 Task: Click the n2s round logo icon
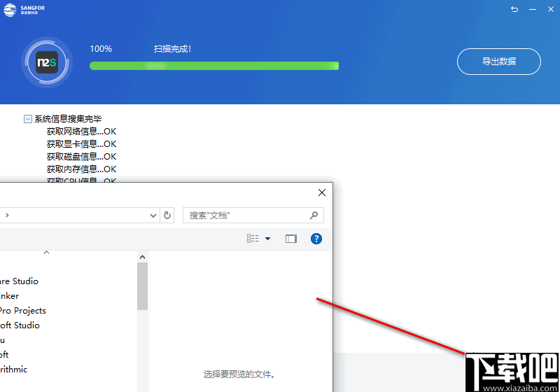pos(47,62)
